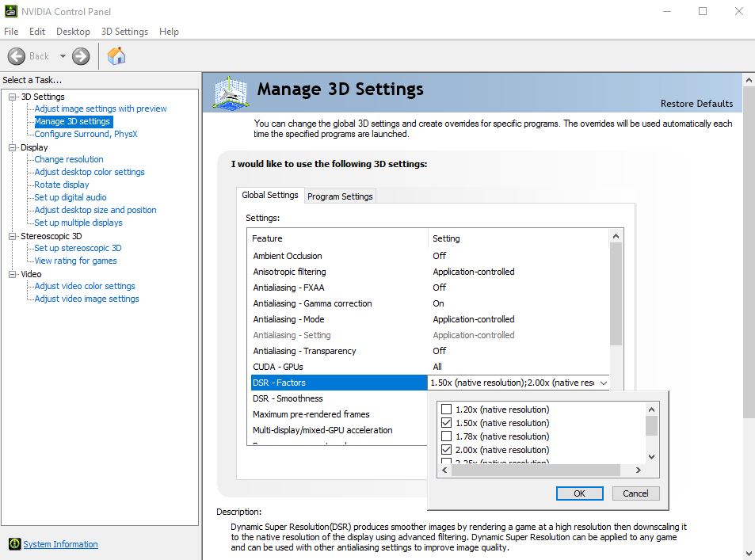Click the System Information icon

(14, 544)
